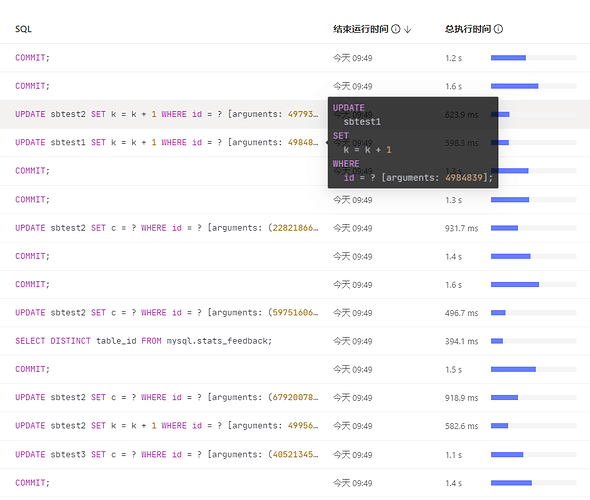This screenshot has width=590, height=500.
Task: Click tooltip showing UPDATE sbtest1 details
Action: point(413,143)
